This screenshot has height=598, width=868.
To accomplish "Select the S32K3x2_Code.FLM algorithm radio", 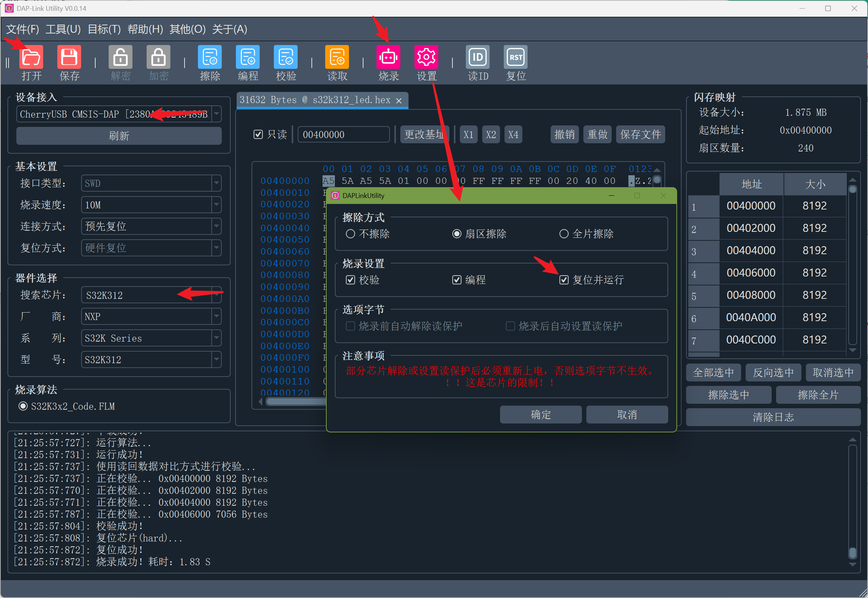I will point(23,406).
